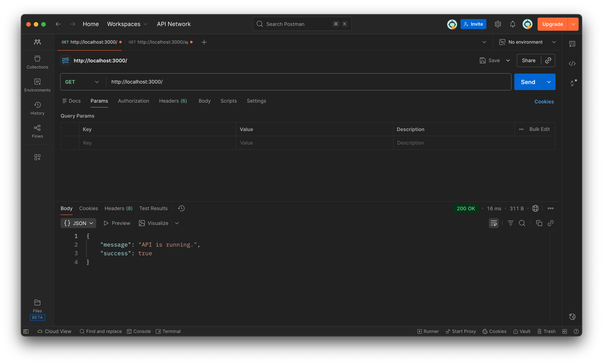The width and height of the screenshot is (603, 364).
Task: Expand the Send button options
Action: coord(549,82)
